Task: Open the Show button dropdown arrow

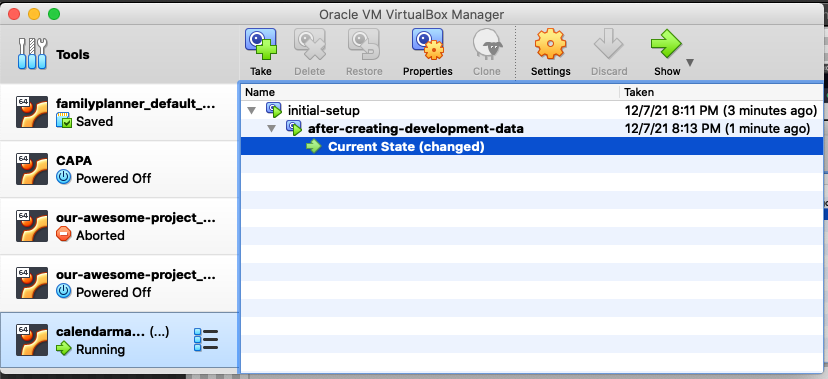Action: pyautogui.click(x=690, y=62)
